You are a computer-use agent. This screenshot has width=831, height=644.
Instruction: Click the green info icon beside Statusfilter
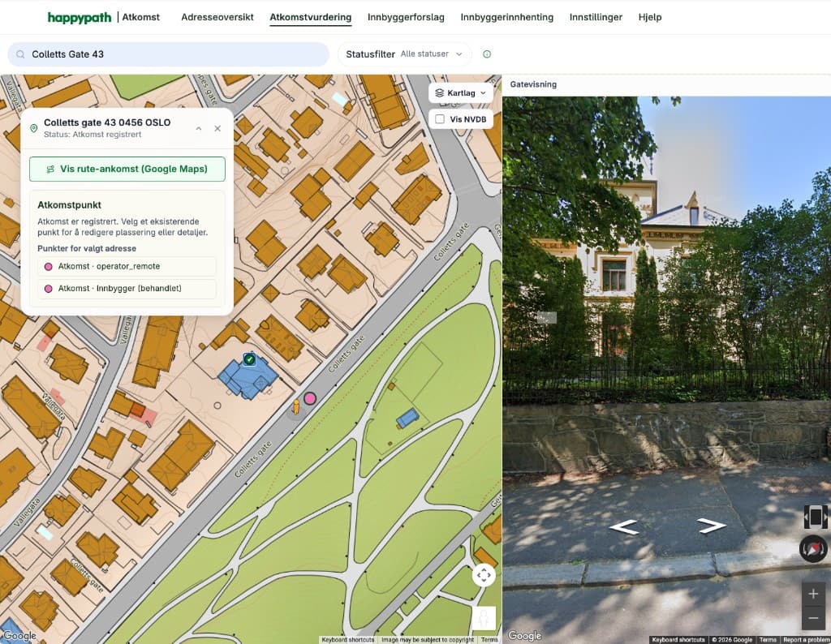pos(487,54)
